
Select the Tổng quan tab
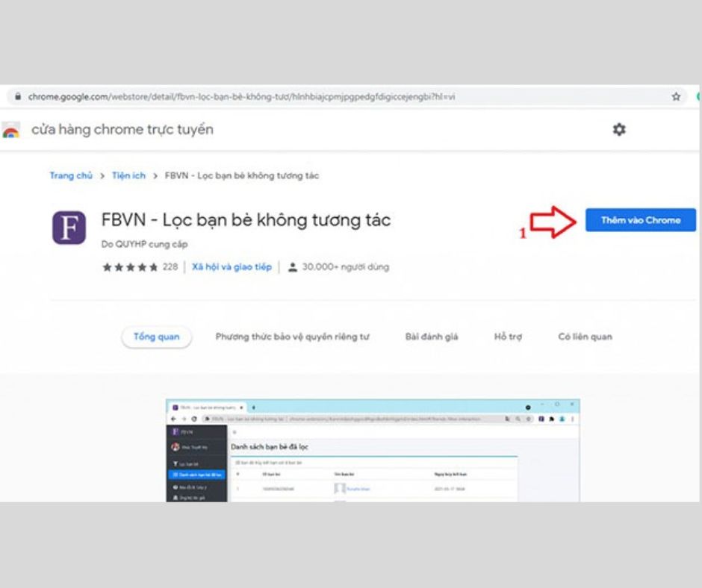157,337
